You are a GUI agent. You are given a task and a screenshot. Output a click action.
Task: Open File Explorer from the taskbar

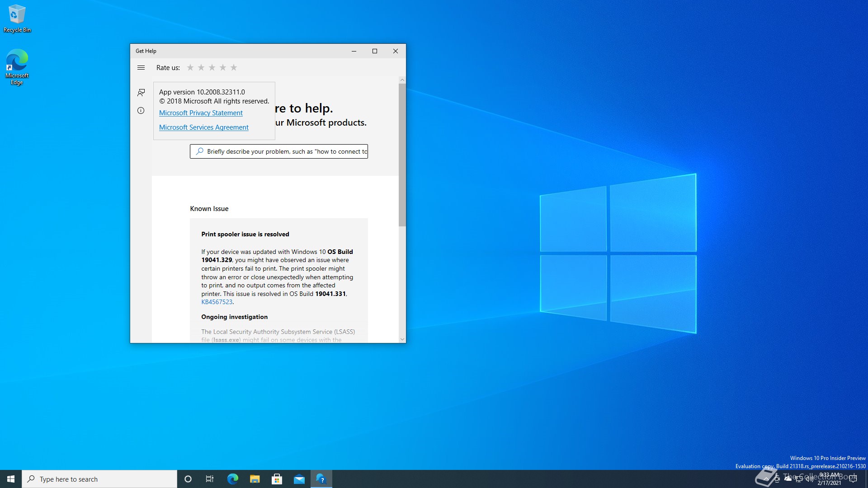255,479
